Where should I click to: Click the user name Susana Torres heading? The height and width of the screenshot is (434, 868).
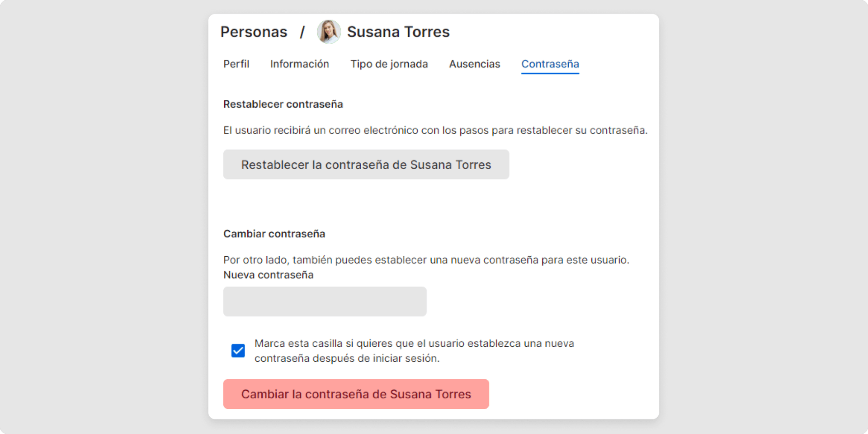[398, 32]
